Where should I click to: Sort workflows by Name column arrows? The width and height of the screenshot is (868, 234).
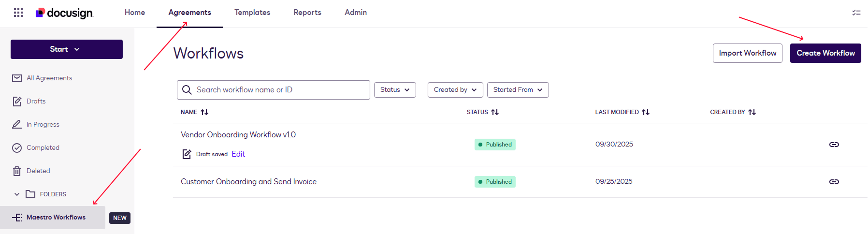click(x=204, y=112)
